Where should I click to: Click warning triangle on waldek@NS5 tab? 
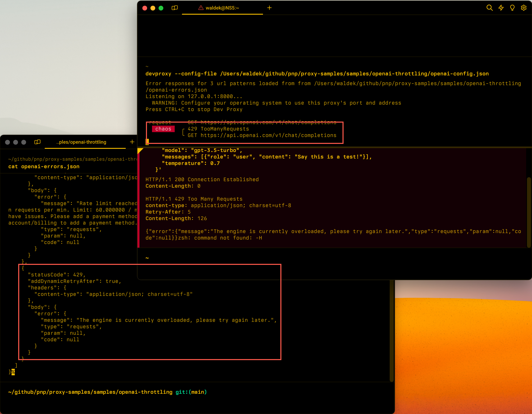201,8
